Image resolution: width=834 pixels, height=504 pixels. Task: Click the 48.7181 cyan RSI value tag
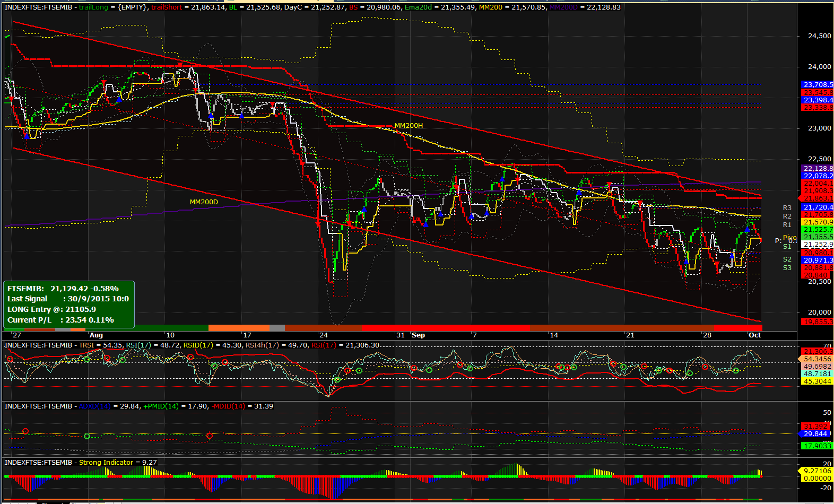[x=818, y=374]
